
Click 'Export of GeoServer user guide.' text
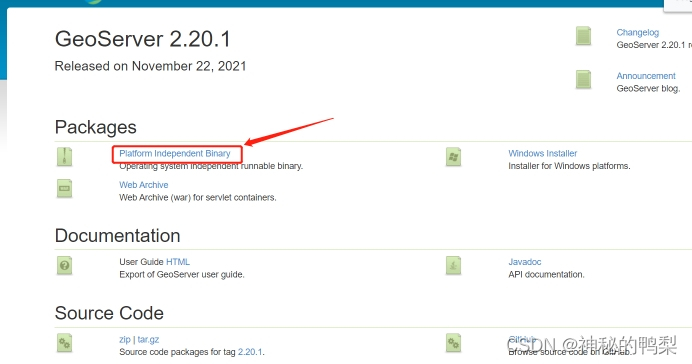182,274
